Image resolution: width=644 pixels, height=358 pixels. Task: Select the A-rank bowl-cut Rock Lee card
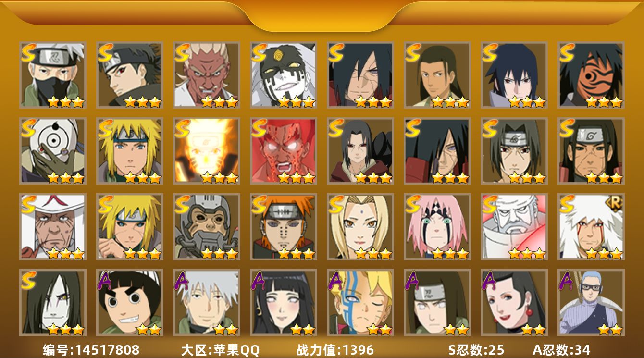[129, 302]
